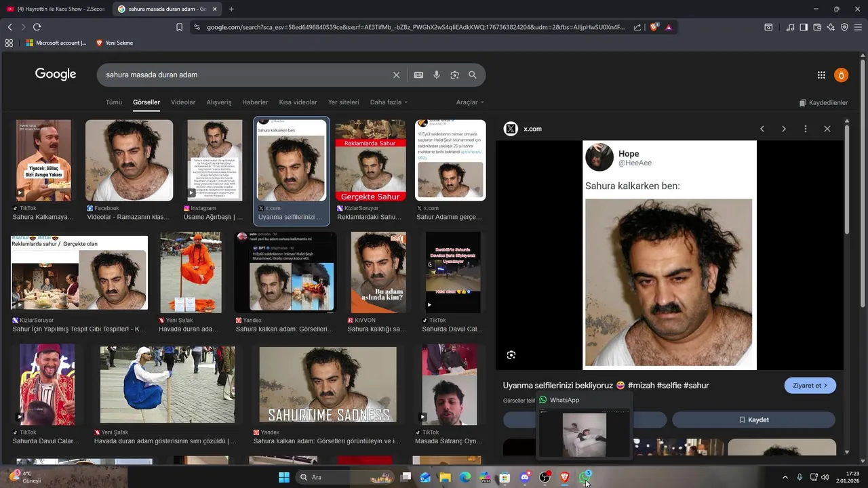868x488 pixels.
Task: Switch to Kısa videolar tab
Action: click(x=298, y=102)
